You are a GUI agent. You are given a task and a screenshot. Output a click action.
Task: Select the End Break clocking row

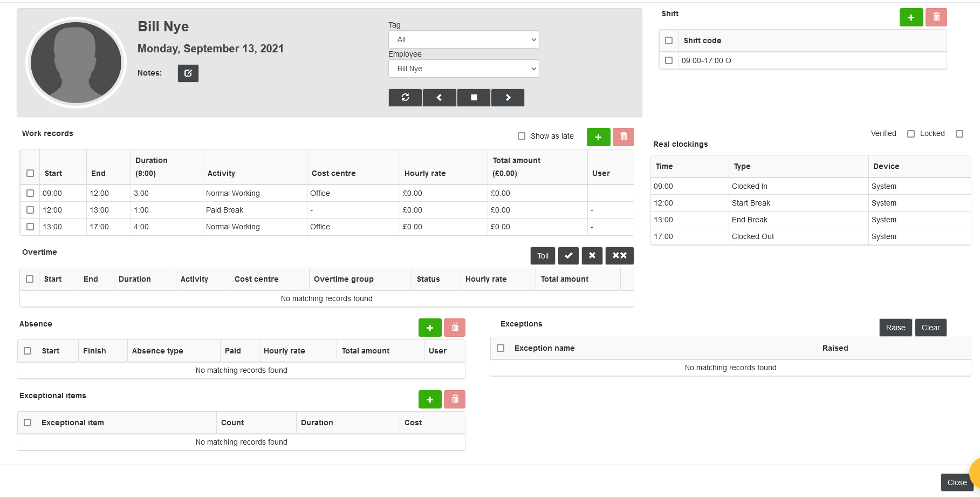[x=811, y=220]
